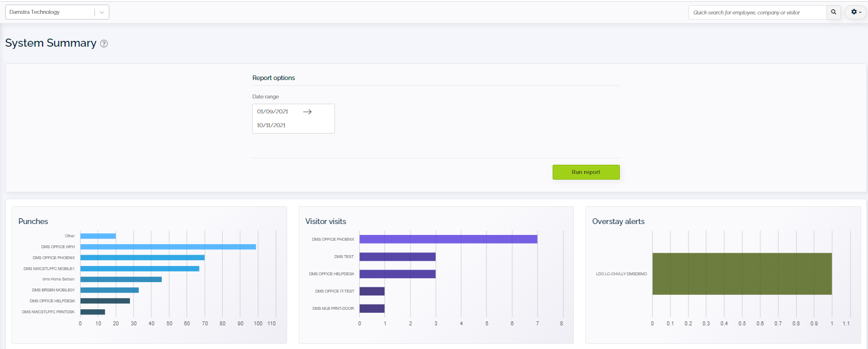The height and width of the screenshot is (349, 868).
Task: Click the LDO LC-CHVLLY DMSDEMO overstay bar
Action: 741,274
